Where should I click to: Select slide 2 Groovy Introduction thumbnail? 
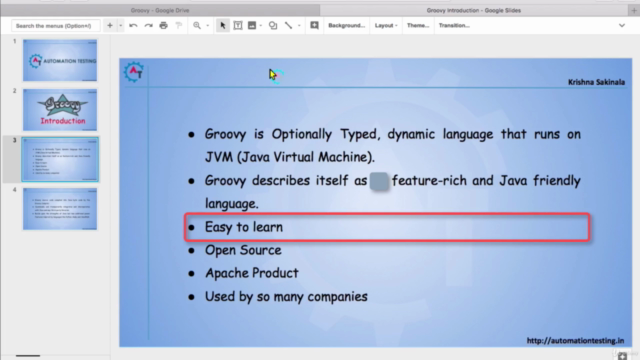[x=60, y=110]
